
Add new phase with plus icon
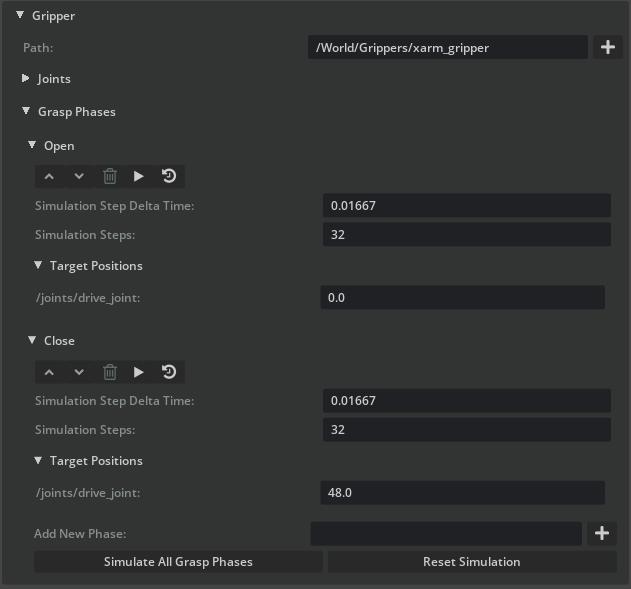601,533
